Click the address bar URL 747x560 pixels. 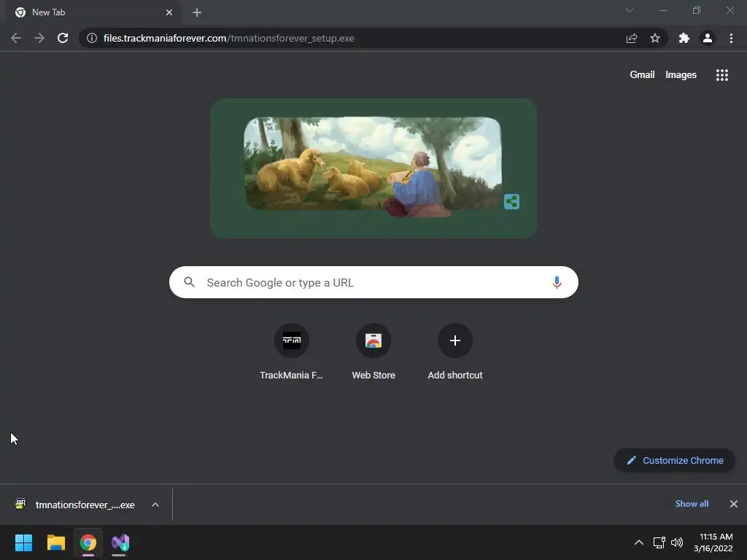coord(228,38)
